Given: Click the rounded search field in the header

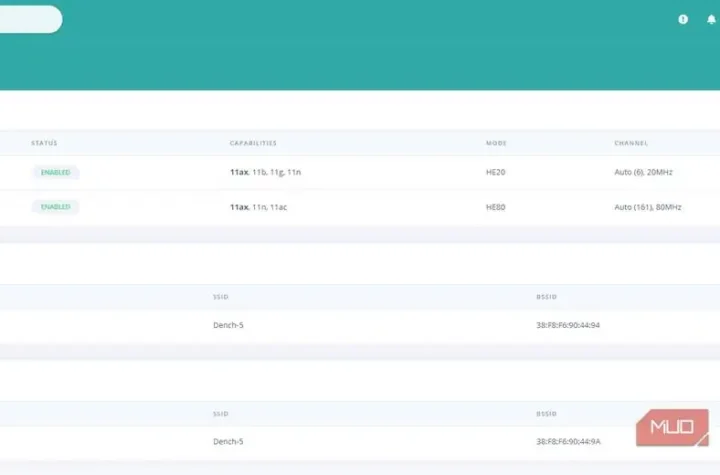Looking at the screenshot, I should coord(31,19).
